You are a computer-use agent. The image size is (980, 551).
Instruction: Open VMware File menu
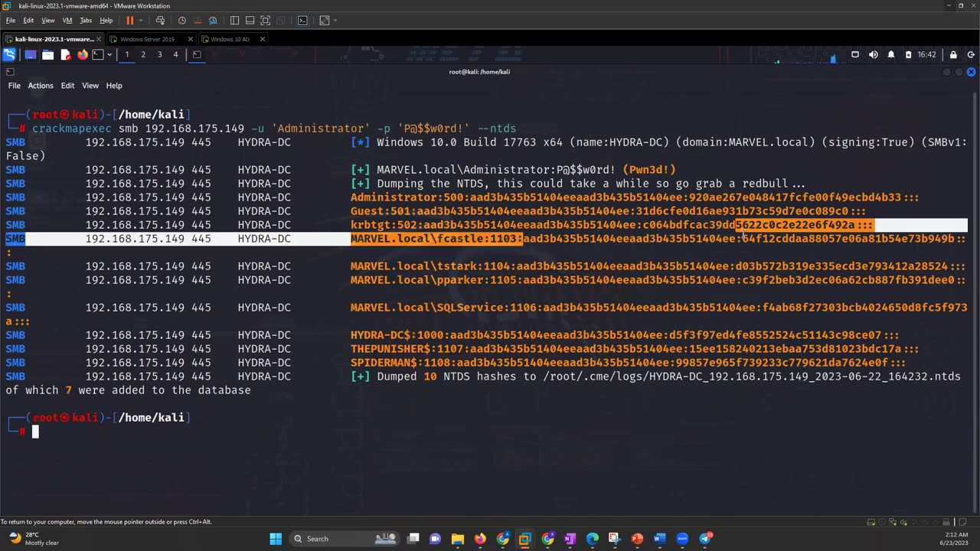11,21
